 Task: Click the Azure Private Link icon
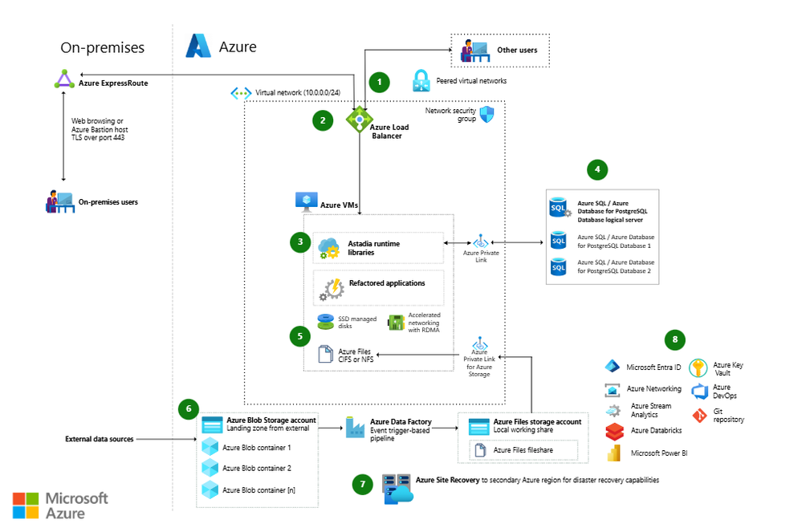coord(481,242)
